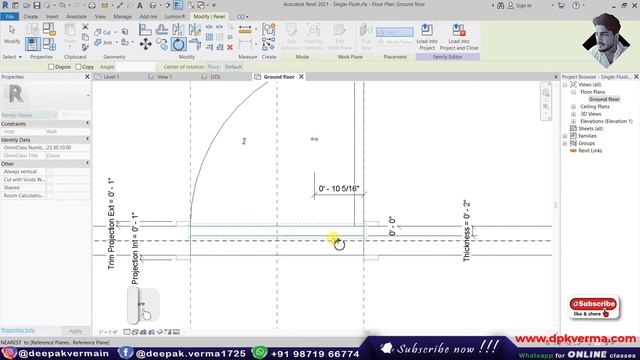Enable the Disjoin checkbox

(51, 67)
